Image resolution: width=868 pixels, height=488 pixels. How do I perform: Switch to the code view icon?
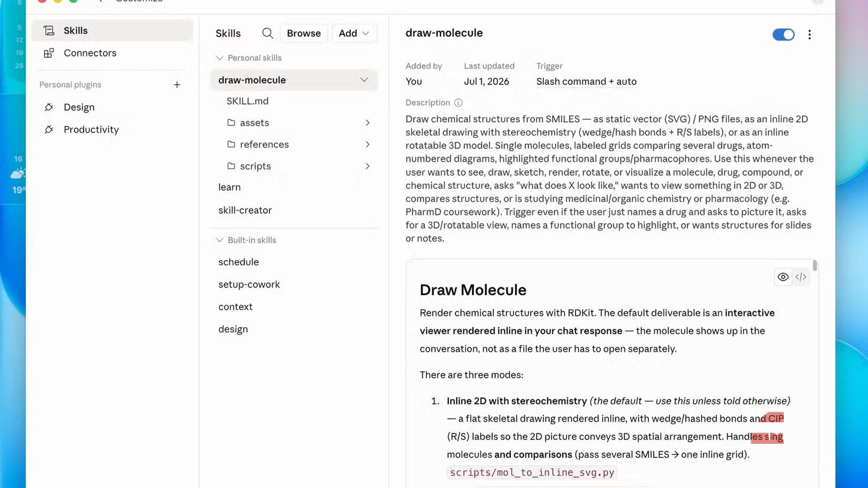coord(801,277)
